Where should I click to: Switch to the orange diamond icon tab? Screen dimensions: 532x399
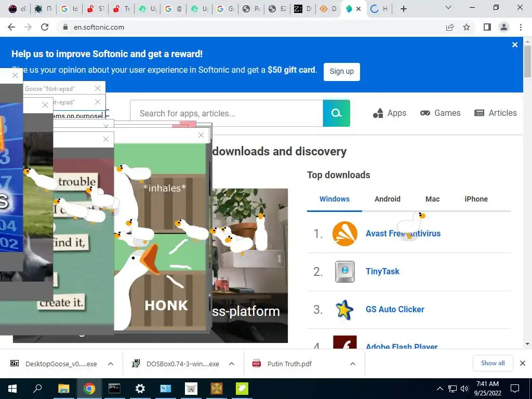coord(328,9)
